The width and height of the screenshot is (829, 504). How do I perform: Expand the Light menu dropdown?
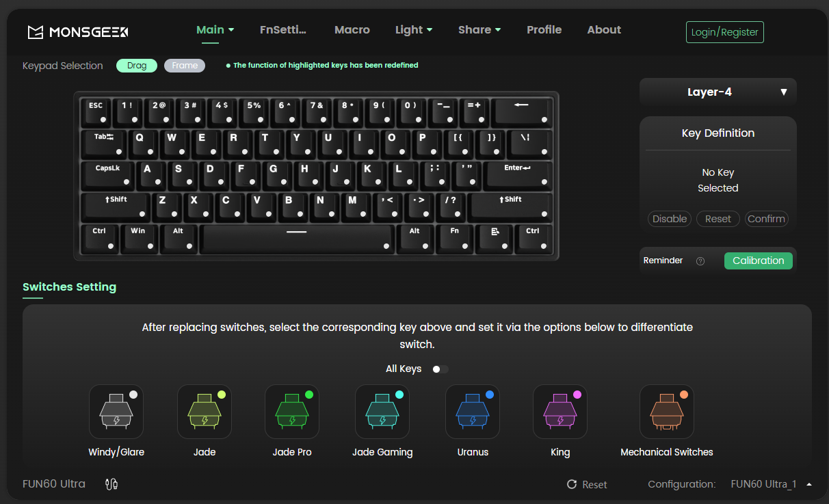click(x=414, y=30)
